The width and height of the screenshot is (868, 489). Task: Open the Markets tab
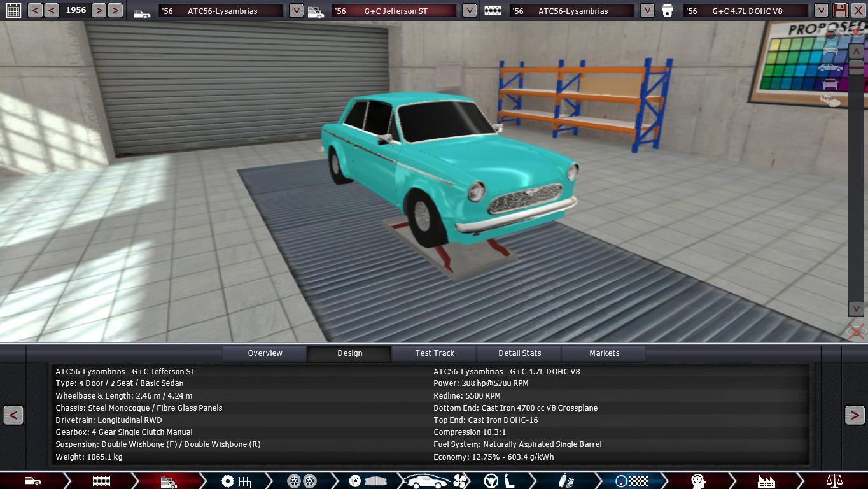coord(604,353)
